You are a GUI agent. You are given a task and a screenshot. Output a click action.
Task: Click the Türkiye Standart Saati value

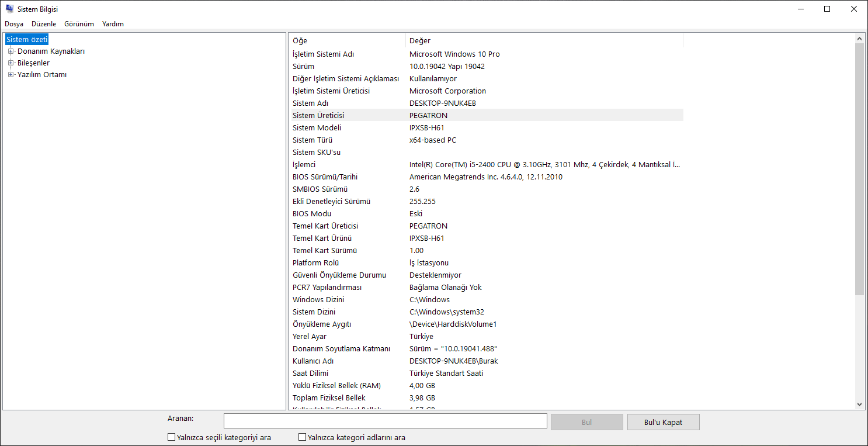[446, 373]
